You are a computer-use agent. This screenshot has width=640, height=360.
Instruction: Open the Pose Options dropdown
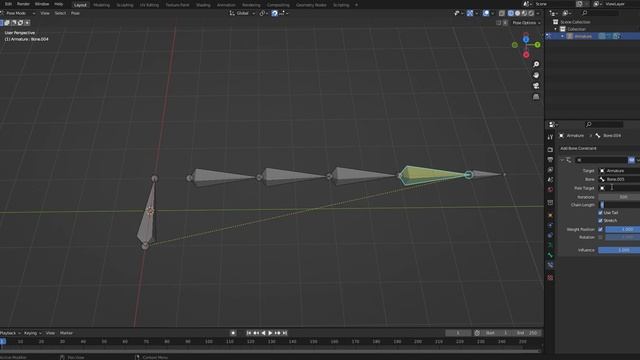[526, 23]
